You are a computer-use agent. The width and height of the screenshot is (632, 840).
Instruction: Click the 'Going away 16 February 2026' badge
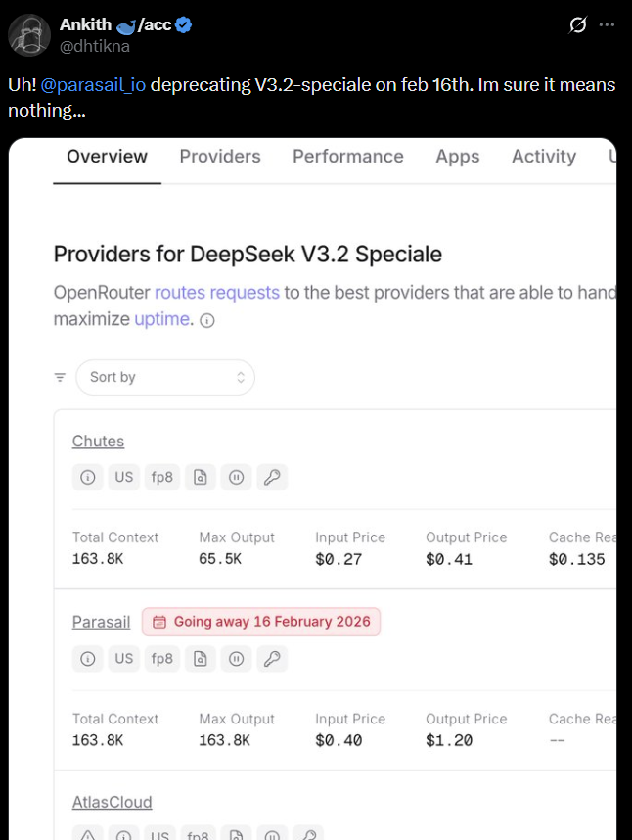(261, 622)
